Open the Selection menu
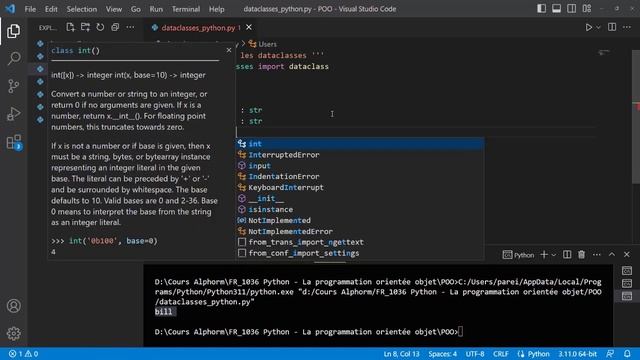This screenshot has width=640, height=360. 82,9
